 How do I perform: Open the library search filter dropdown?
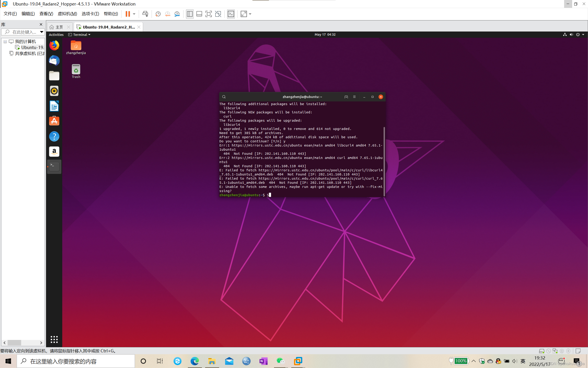(x=42, y=32)
